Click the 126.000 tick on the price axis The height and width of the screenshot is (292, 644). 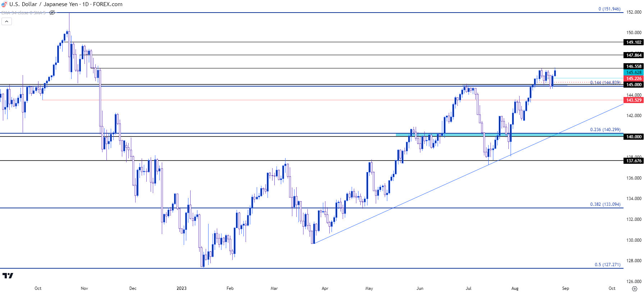tap(634, 282)
